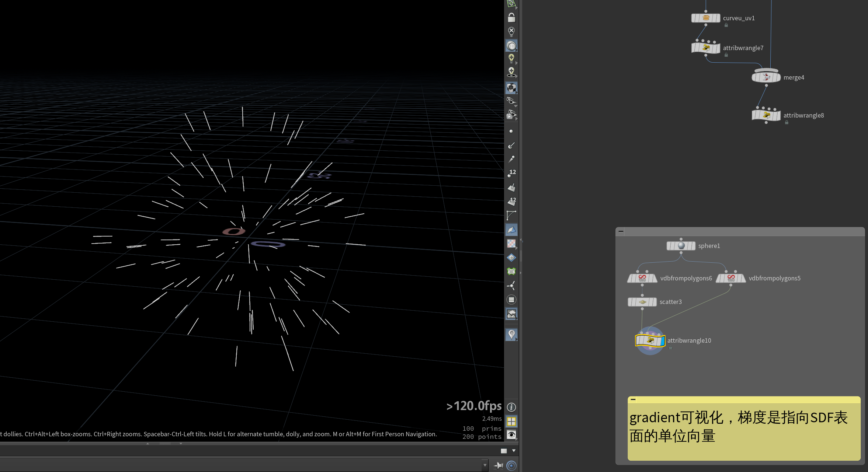Collapse the network box with minus button
The height and width of the screenshot is (472, 868).
(621, 232)
